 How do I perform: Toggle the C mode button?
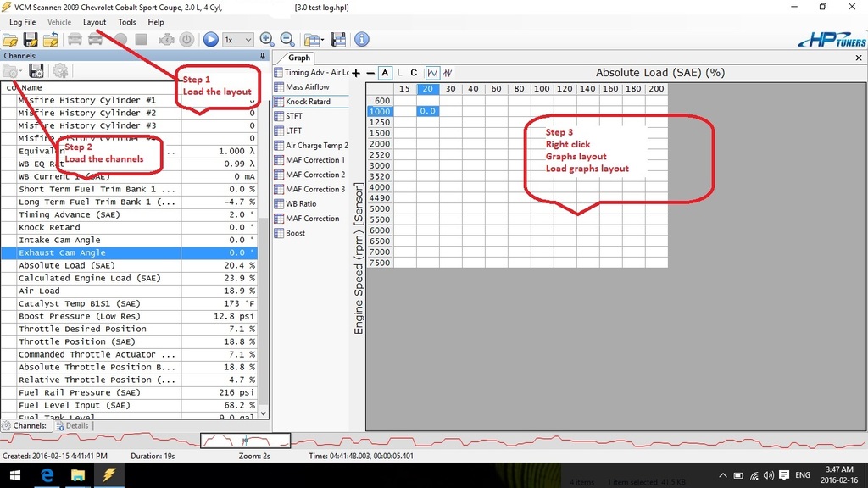[414, 73]
